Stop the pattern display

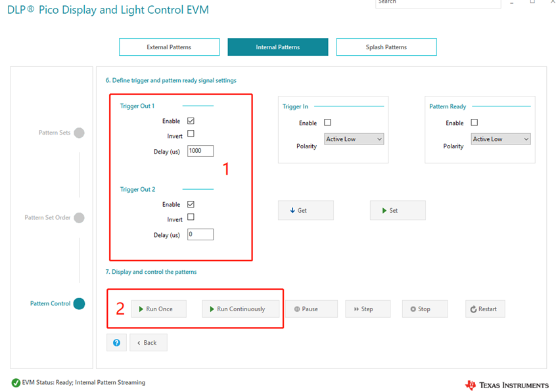[425, 309]
